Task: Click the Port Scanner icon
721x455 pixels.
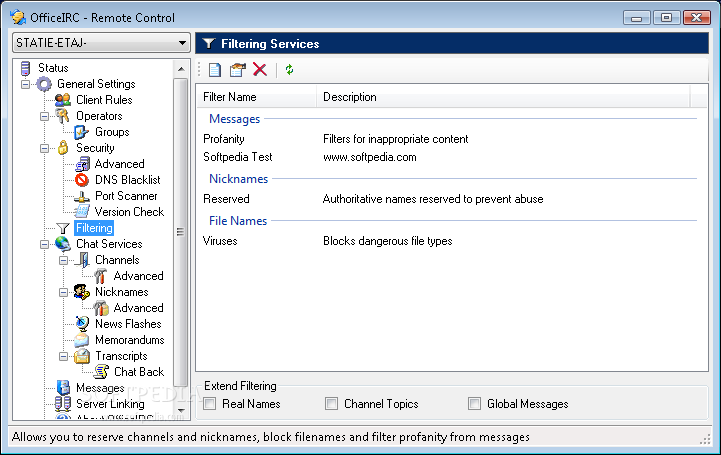Action: pos(82,196)
